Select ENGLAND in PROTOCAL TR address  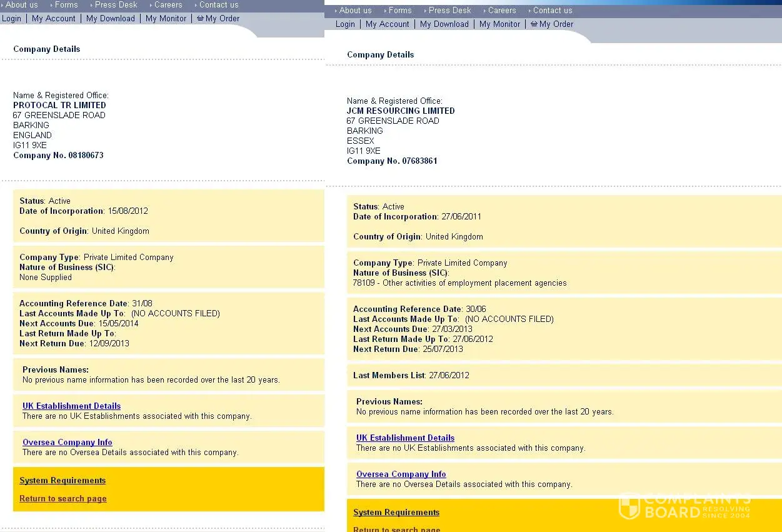click(x=33, y=136)
